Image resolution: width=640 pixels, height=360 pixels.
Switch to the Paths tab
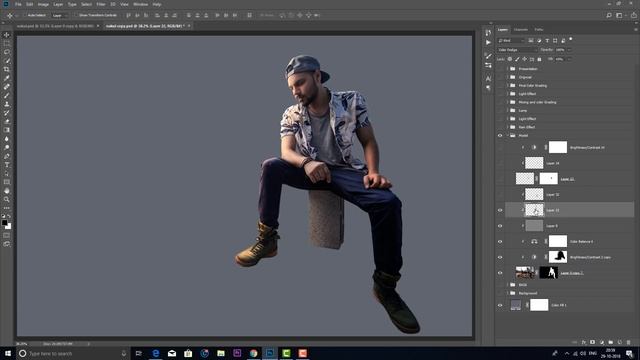(539, 30)
